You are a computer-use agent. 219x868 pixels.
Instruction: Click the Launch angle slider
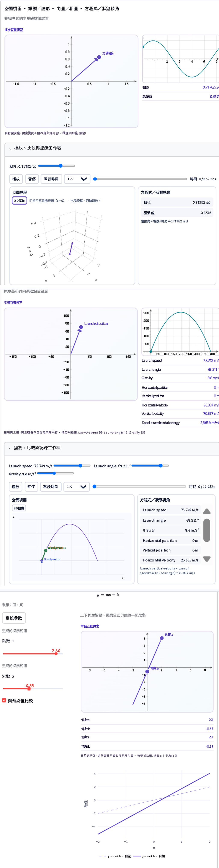click(150, 466)
